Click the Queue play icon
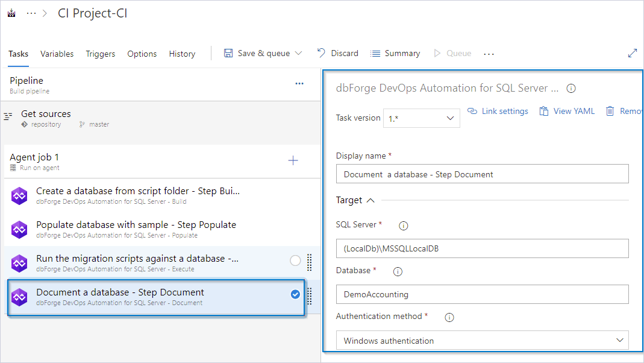The image size is (644, 363). 437,54
